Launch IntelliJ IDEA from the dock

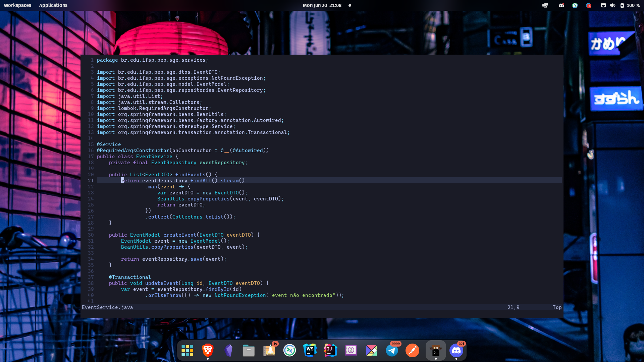coord(330,350)
